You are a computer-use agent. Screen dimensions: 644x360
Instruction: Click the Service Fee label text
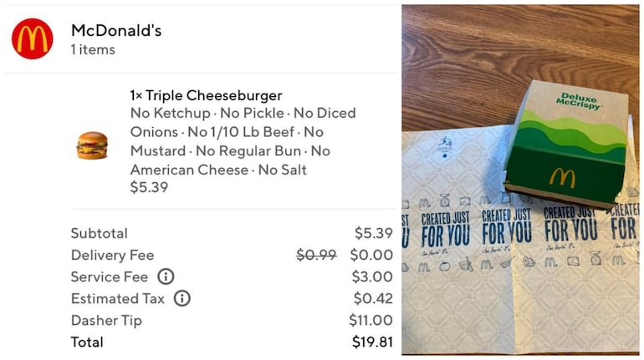[x=109, y=276]
